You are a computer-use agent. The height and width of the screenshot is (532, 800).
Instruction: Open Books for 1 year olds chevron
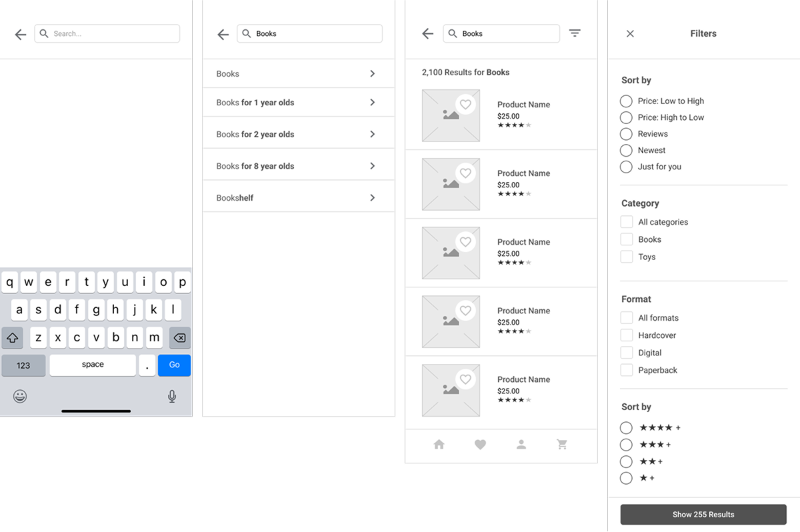372,103
